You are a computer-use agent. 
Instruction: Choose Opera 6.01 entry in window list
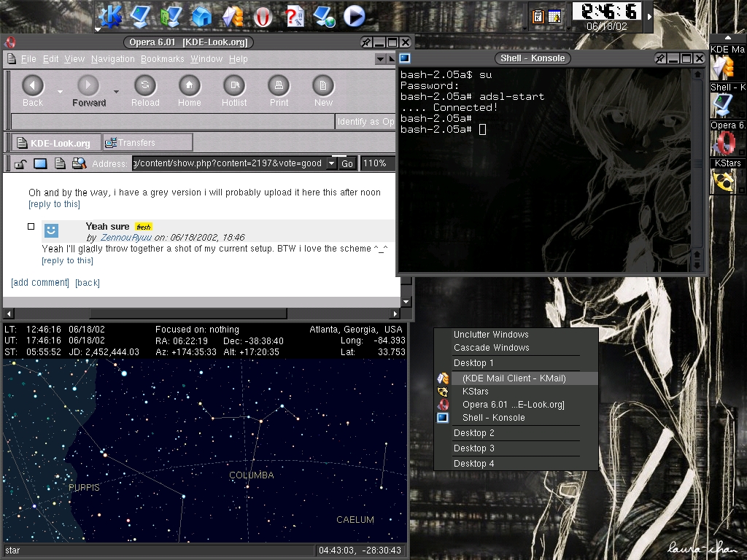tap(516, 405)
